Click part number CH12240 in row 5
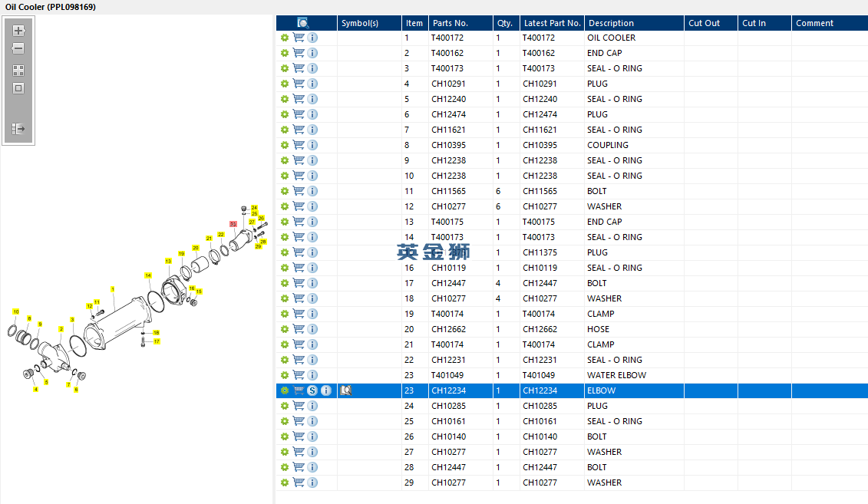This screenshot has width=868, height=504. coord(448,99)
